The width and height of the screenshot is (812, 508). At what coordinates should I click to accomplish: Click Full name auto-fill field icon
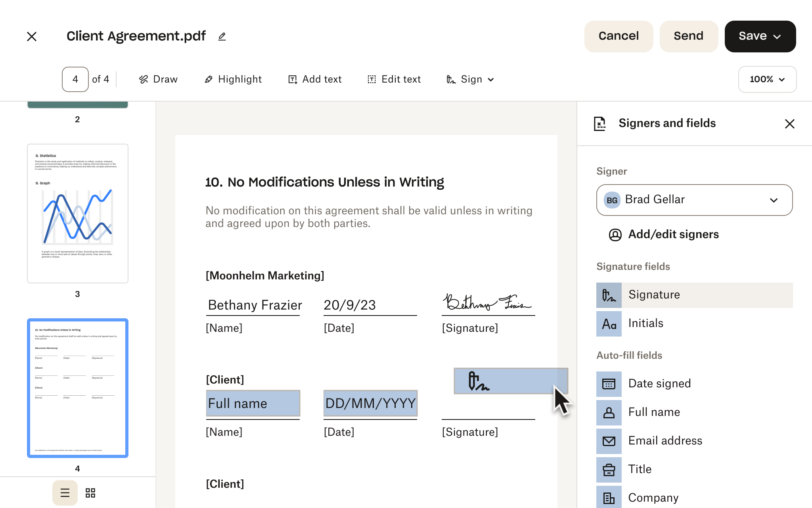609,412
